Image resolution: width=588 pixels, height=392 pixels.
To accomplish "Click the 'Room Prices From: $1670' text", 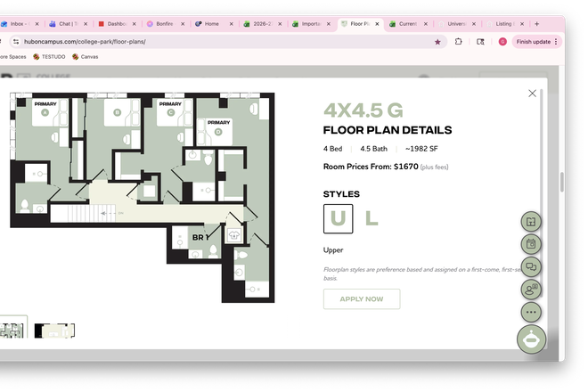I will (x=371, y=167).
